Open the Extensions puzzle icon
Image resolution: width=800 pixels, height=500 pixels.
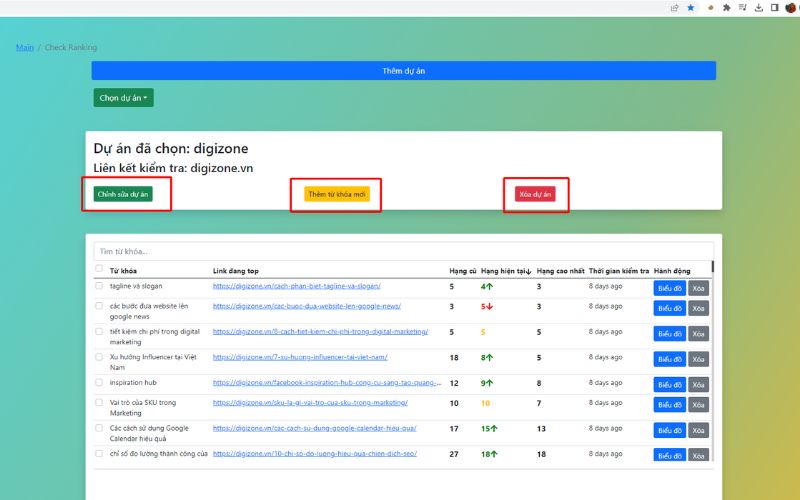(x=727, y=8)
